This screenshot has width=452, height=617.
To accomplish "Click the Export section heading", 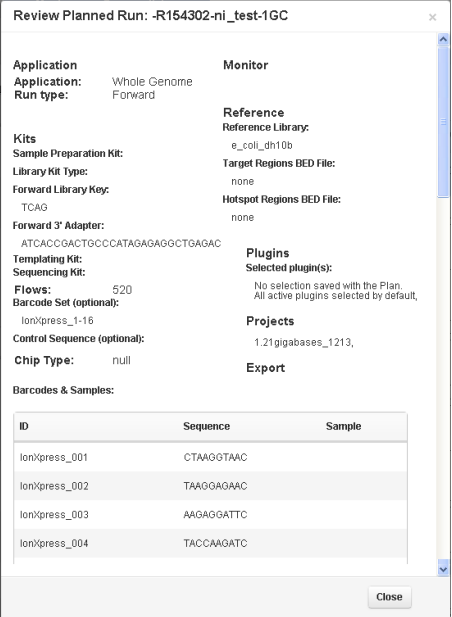I will [x=266, y=368].
